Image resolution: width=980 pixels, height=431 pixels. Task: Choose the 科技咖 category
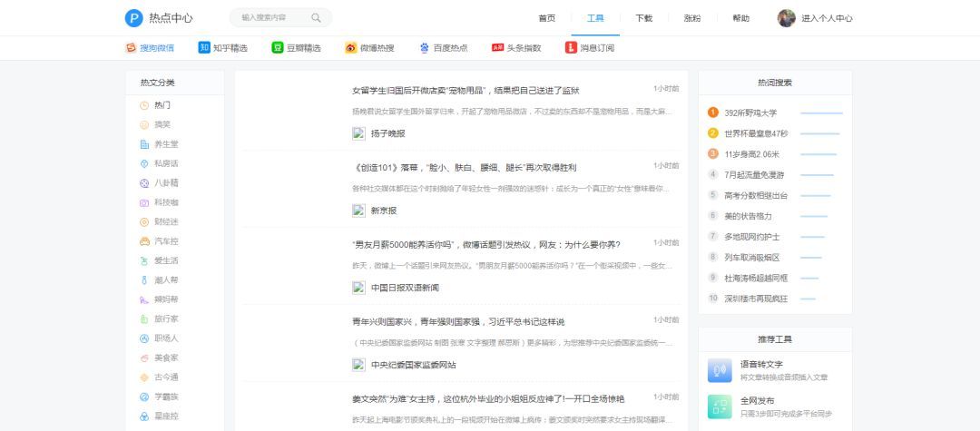point(166,202)
